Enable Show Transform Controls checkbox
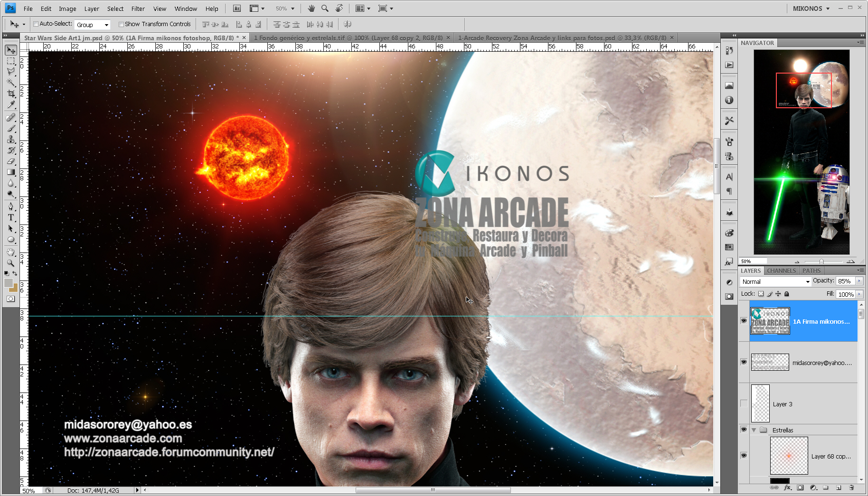Image resolution: width=868 pixels, height=496 pixels. tap(121, 24)
